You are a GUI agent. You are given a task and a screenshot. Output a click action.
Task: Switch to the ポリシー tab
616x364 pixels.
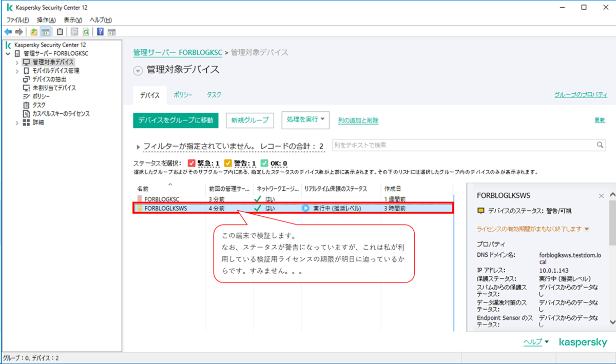point(183,95)
